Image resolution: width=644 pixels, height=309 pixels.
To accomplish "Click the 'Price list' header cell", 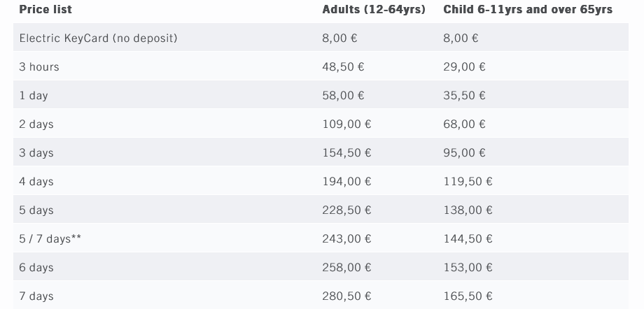I will [x=45, y=10].
